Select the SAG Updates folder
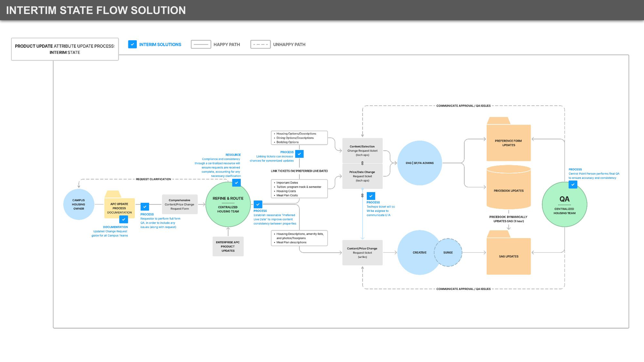Image resolution: width=644 pixels, height=362 pixels. click(509, 253)
